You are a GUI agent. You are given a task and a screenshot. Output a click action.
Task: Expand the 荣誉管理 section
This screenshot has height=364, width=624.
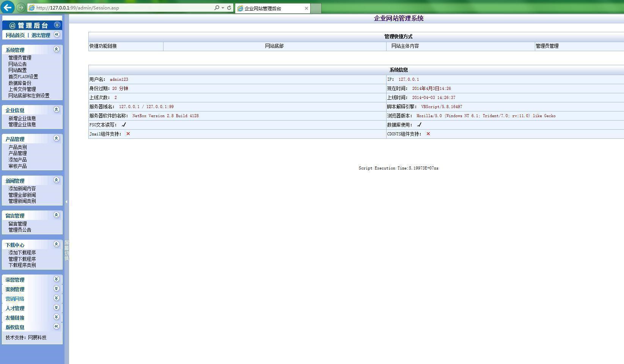(57, 279)
